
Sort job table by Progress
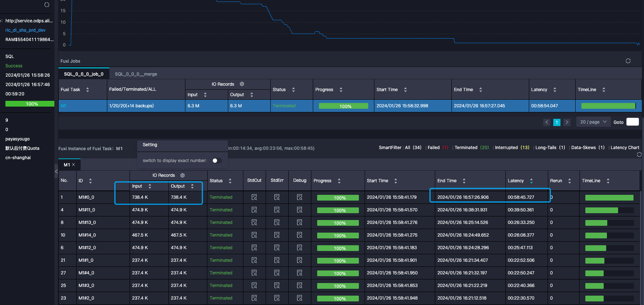pos(341,90)
